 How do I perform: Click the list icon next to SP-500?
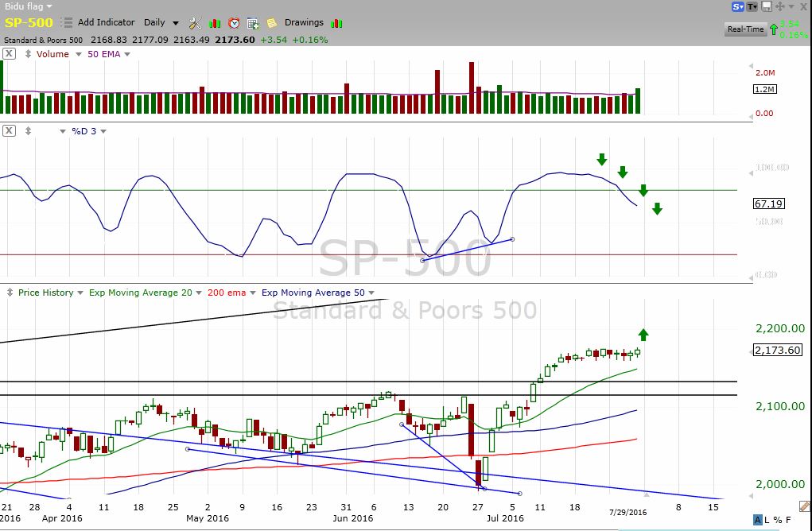66,23
